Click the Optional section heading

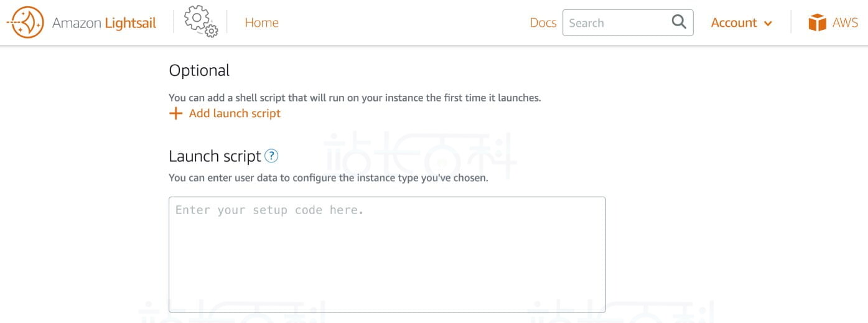[199, 70]
